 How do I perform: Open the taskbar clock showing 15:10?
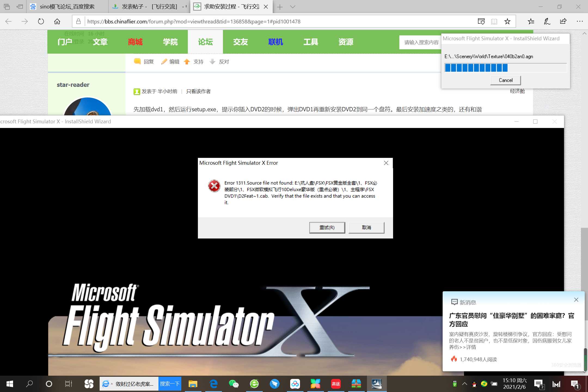pyautogui.click(x=514, y=384)
